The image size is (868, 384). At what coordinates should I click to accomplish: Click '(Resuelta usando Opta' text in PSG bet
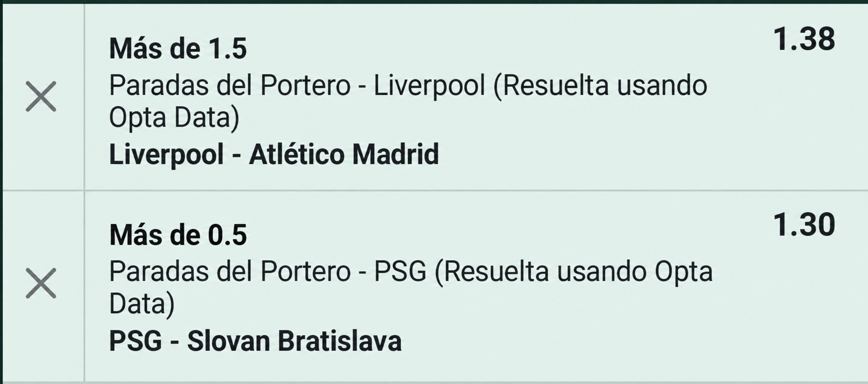pos(573,272)
